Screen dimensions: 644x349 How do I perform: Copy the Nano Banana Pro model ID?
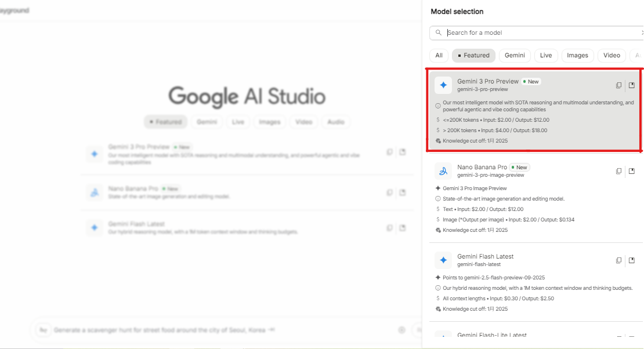tap(618, 171)
